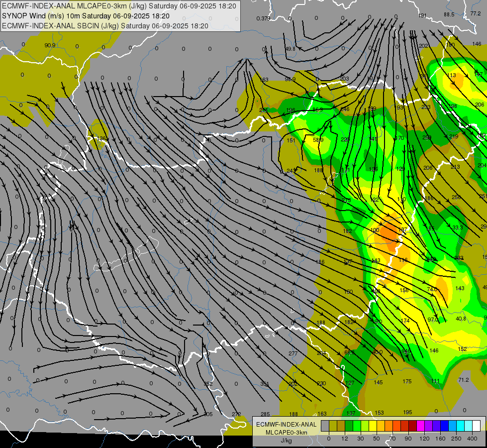
Task: Click the map value '191' near the top
Action: click(x=423, y=15)
